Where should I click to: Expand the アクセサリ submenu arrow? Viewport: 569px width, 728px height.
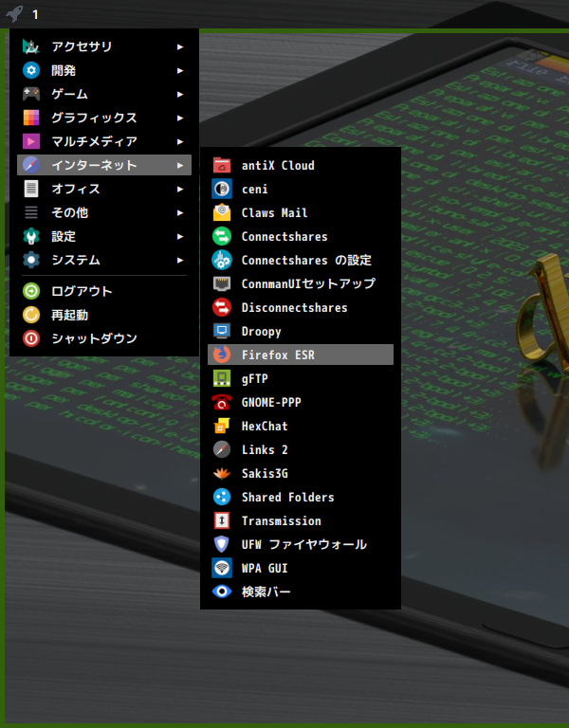pos(180,46)
